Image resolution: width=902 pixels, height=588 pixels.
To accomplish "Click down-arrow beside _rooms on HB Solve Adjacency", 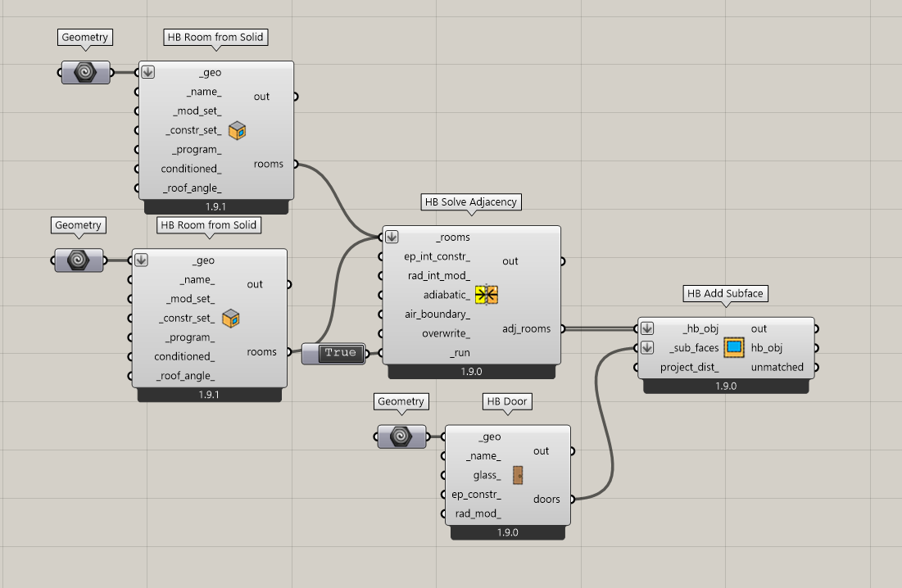I will [x=392, y=237].
